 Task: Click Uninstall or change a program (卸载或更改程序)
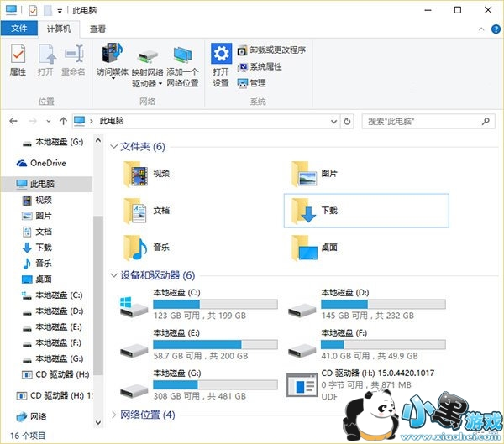(x=271, y=50)
